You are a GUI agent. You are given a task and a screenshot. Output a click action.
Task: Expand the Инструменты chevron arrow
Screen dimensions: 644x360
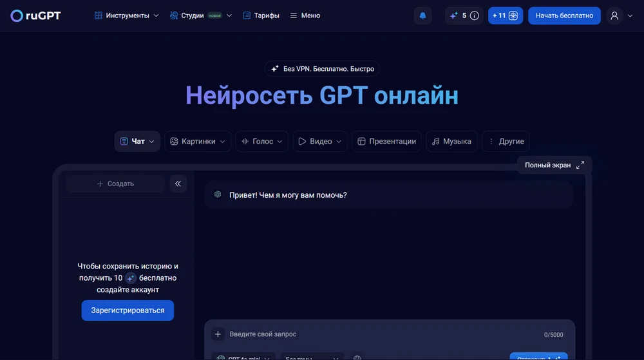(x=156, y=15)
